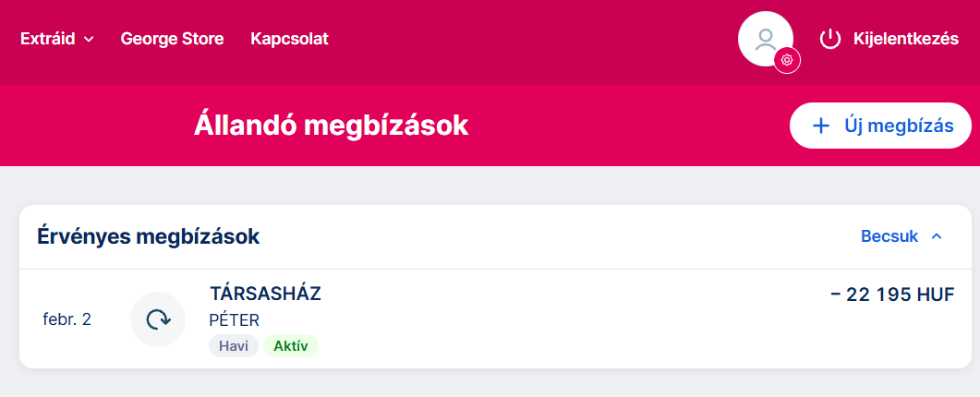
Task: Click the chevron next to Extráid
Action: click(x=89, y=40)
